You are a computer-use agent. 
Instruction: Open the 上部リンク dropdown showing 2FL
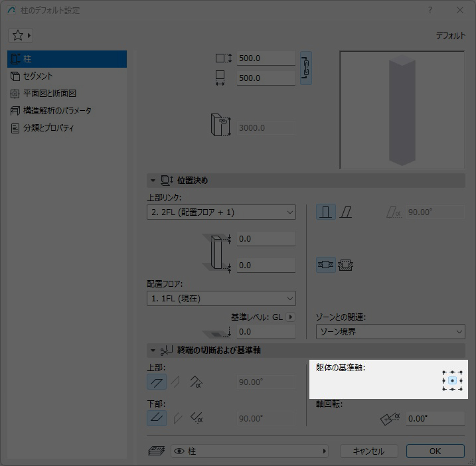coord(221,212)
